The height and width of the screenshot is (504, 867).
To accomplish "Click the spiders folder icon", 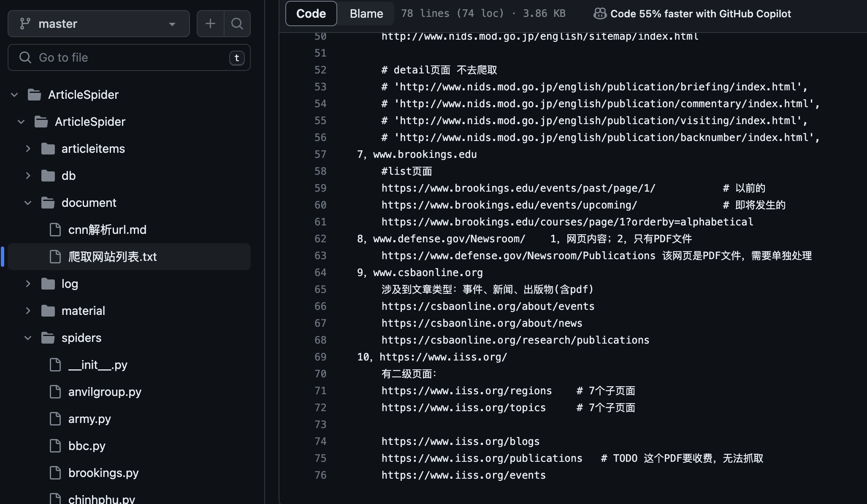I will pos(48,338).
